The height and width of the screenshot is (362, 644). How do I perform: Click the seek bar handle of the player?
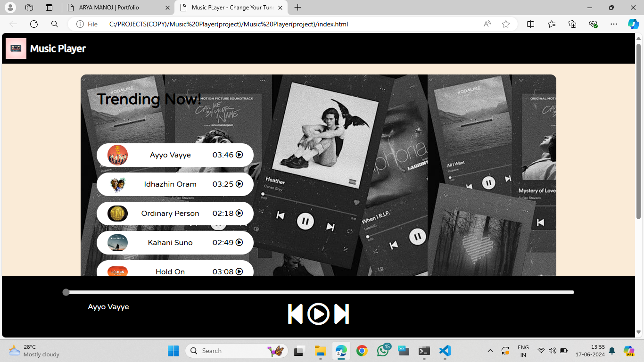(66, 292)
